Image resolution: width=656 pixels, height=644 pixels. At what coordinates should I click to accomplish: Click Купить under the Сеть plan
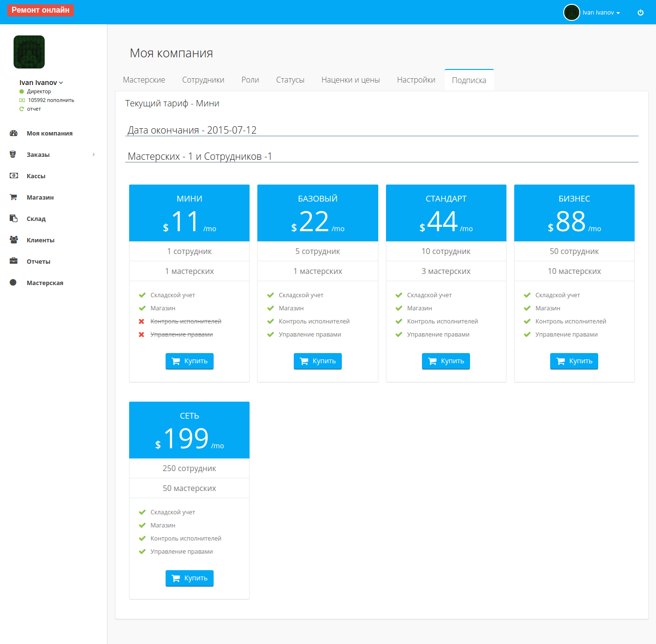pos(189,578)
